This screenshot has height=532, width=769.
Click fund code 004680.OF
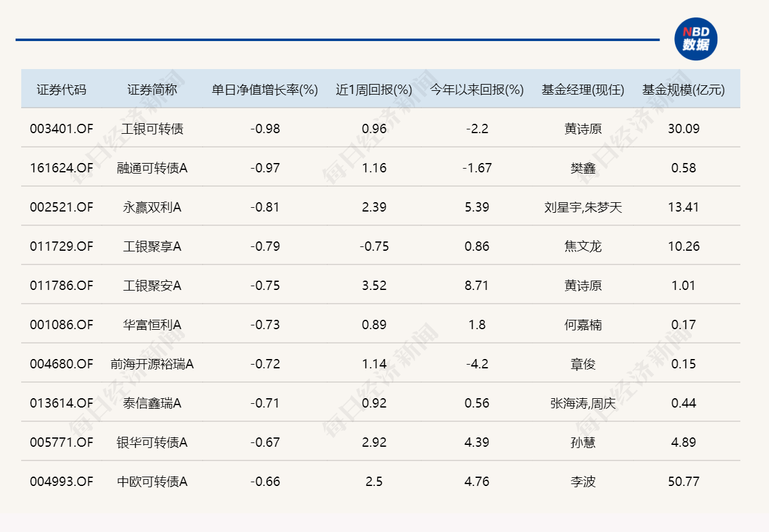point(61,364)
